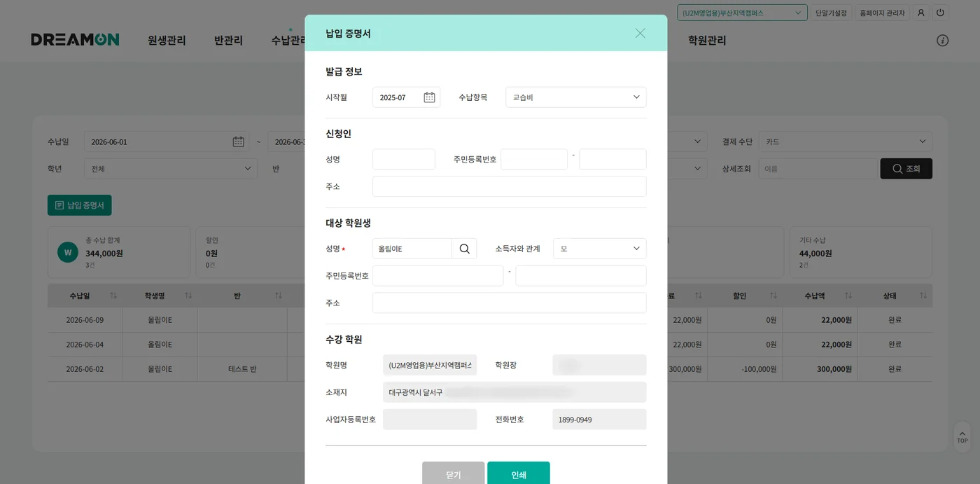Open the 결제 수단 카드 dropdown
This screenshot has height=484, width=980.
[x=845, y=141]
